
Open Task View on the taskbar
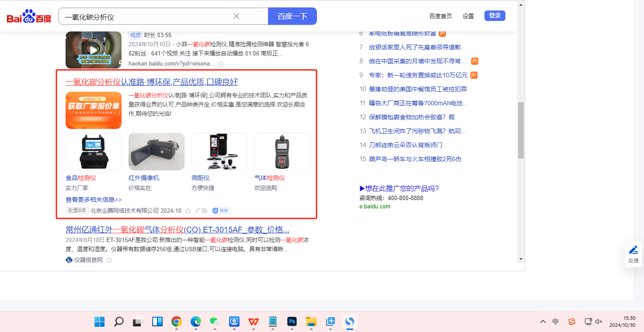(138, 322)
